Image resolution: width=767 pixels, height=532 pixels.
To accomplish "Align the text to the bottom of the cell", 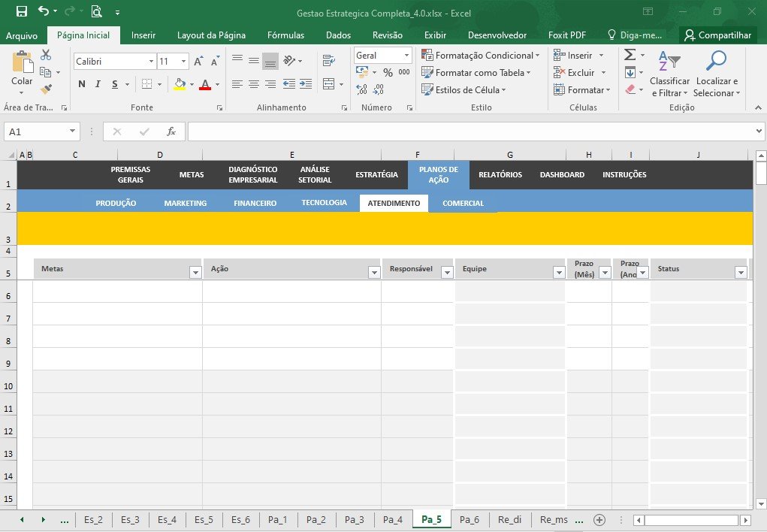I will click(270, 61).
